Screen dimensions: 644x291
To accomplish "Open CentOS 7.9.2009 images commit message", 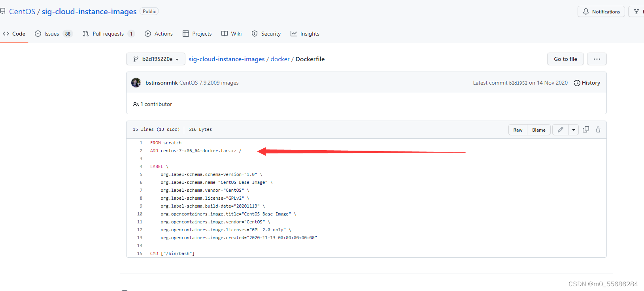I will 209,83.
